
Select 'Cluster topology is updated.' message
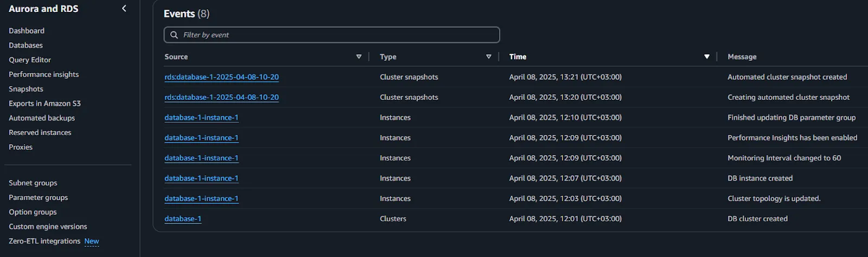tap(774, 198)
